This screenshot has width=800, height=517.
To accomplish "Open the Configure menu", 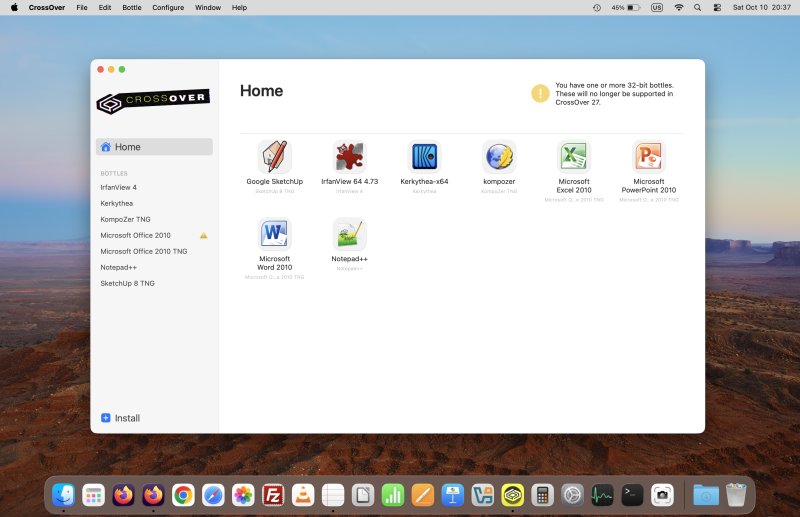I will pyautogui.click(x=168, y=8).
